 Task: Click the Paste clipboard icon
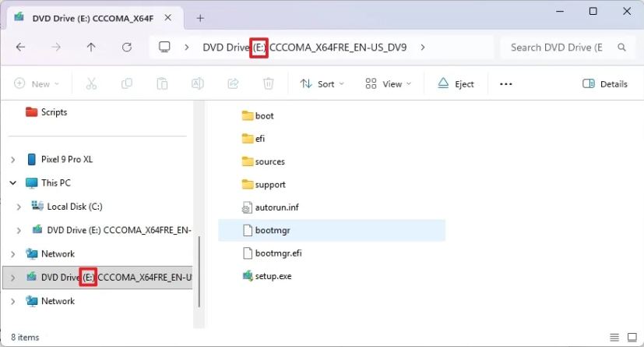tap(162, 83)
